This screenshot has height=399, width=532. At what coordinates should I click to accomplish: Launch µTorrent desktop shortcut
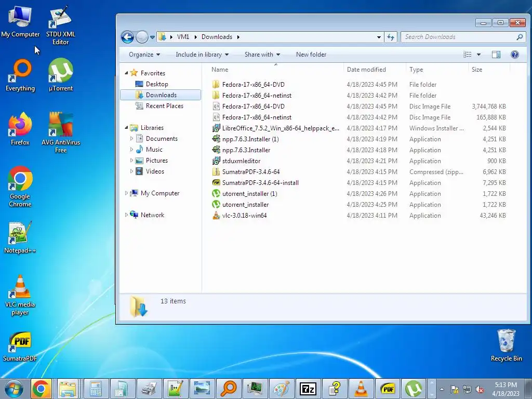[60, 75]
